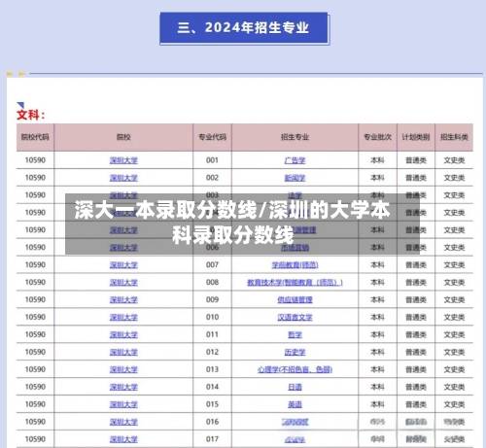Select major code cell 008
The height and width of the screenshot is (448, 486).
212,282
